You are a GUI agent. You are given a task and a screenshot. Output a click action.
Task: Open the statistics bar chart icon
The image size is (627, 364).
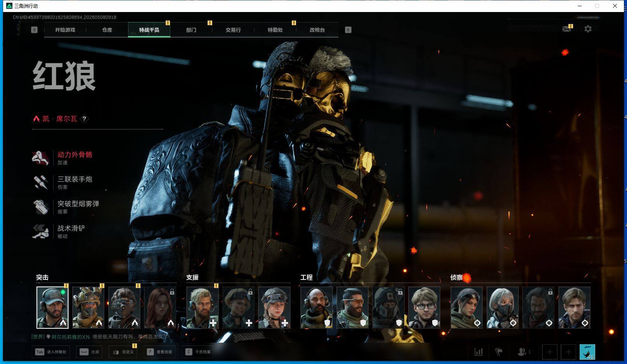pyautogui.click(x=479, y=352)
